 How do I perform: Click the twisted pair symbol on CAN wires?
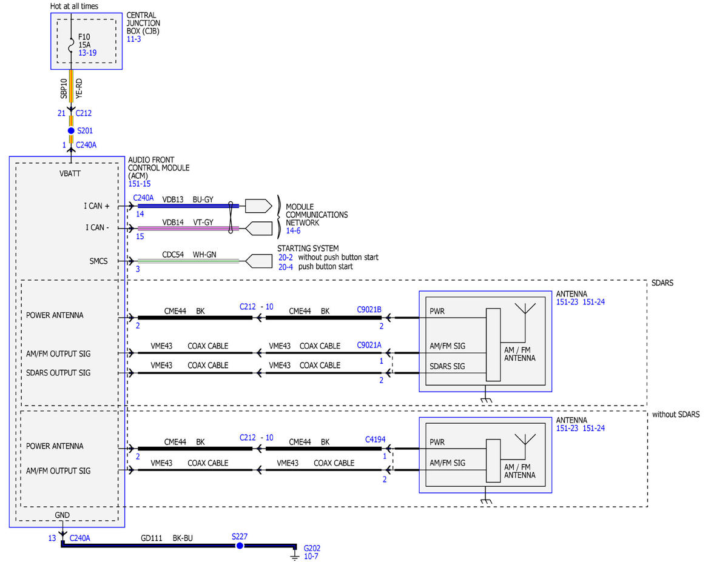[231, 217]
